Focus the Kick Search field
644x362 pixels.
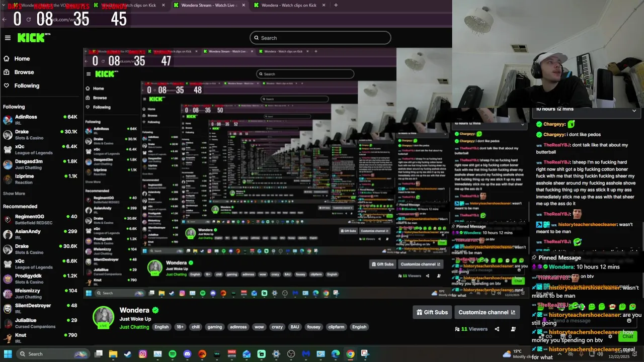320,38
